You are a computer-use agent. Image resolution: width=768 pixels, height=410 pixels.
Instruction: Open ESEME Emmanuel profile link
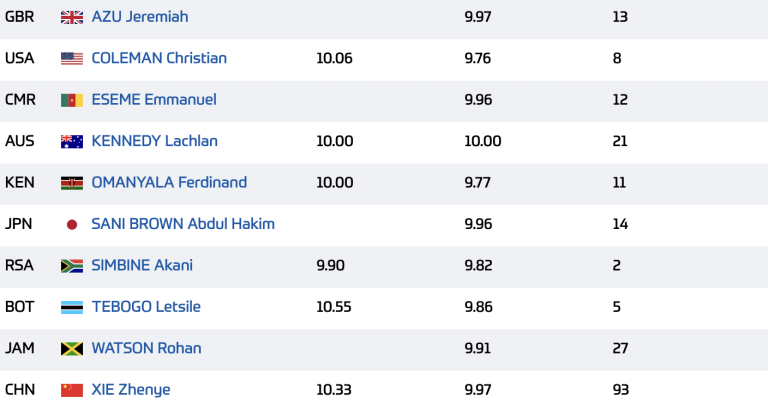pos(154,99)
